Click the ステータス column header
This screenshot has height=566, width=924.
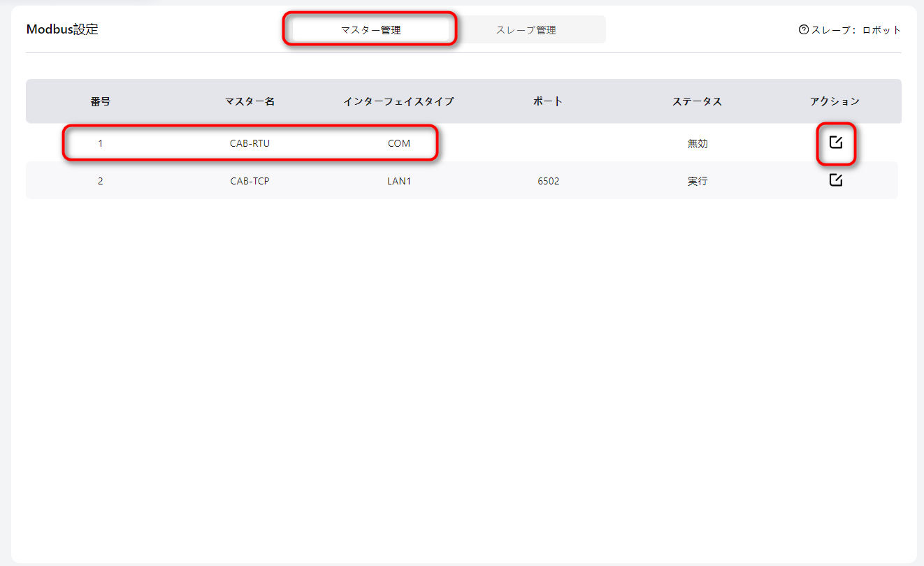(x=697, y=101)
